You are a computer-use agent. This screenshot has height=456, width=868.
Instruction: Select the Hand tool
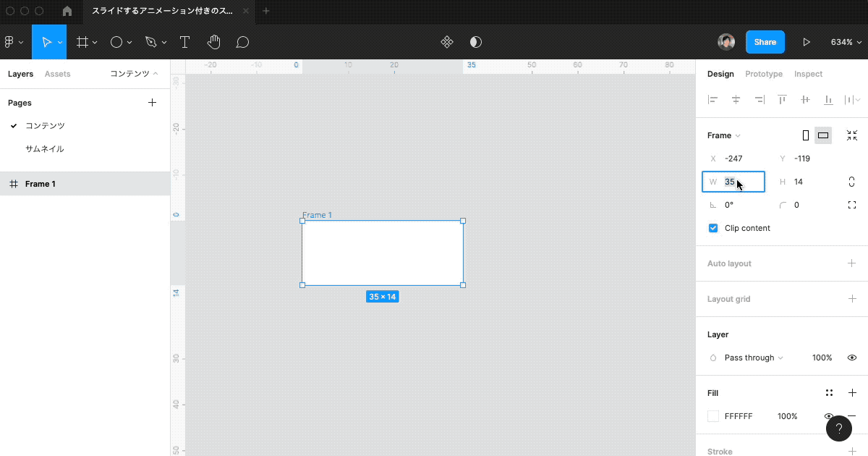(213, 42)
